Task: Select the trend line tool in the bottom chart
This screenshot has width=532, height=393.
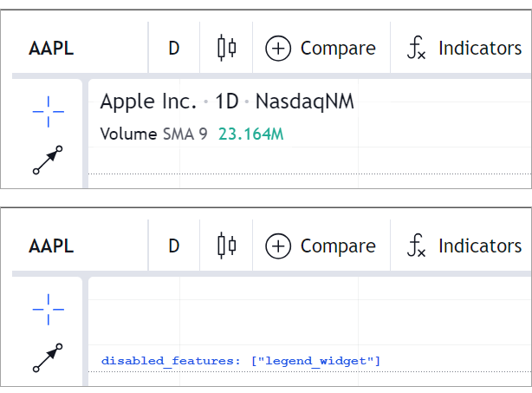Action: coord(49,358)
